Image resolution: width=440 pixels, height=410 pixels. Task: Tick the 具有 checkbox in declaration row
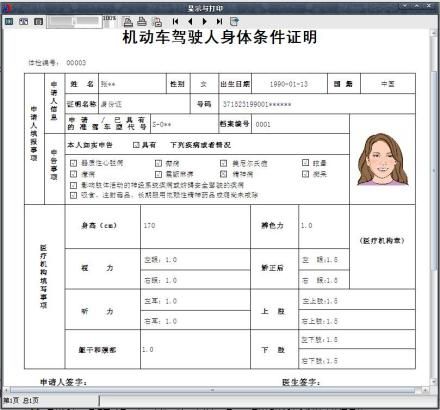coord(136,145)
